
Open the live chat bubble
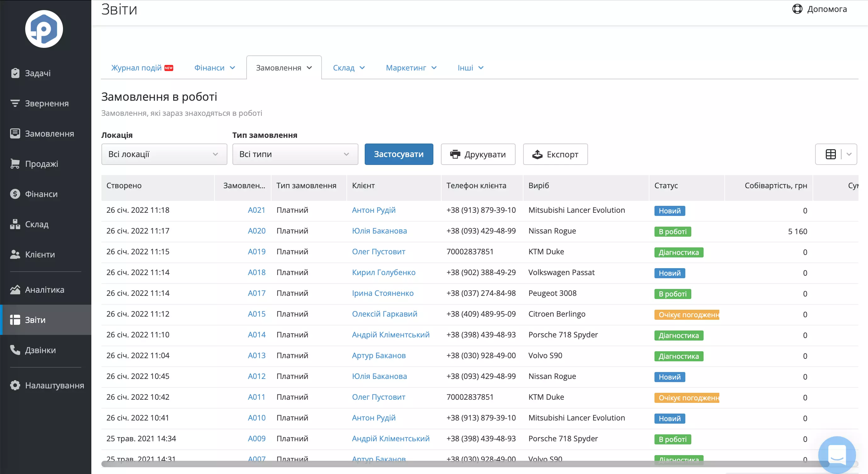pos(837,454)
